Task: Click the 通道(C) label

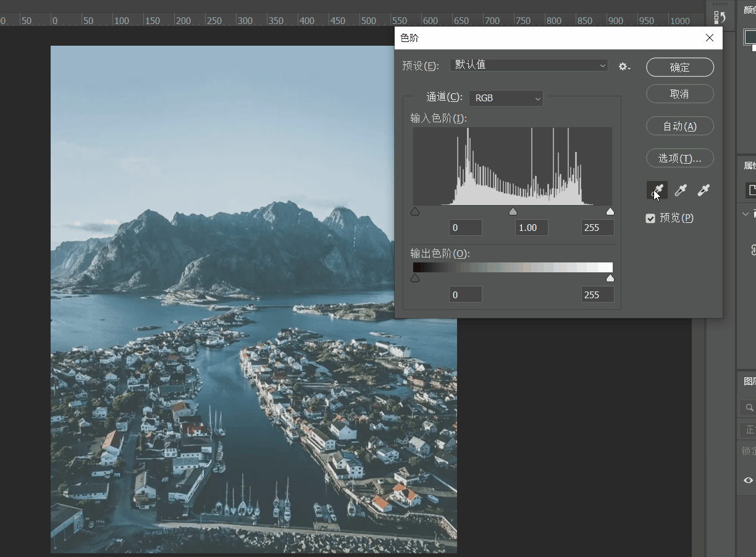Action: coord(444,97)
